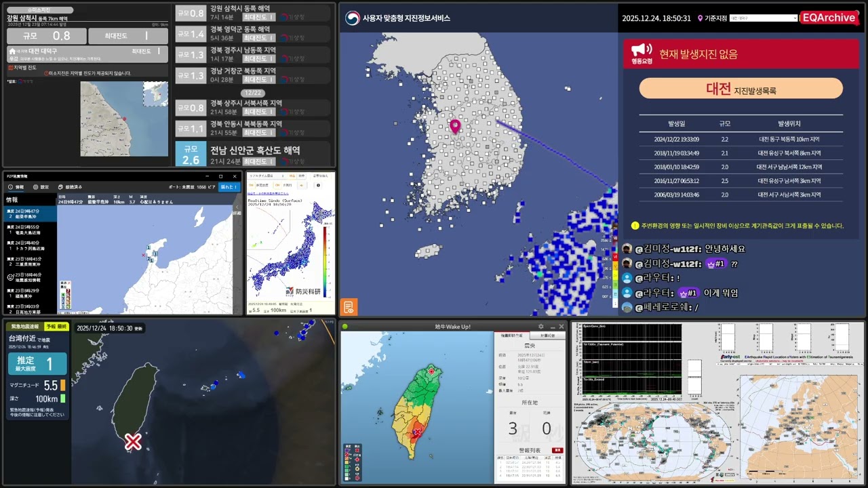Select the 23日8時29分 earthquake entry

(31, 293)
